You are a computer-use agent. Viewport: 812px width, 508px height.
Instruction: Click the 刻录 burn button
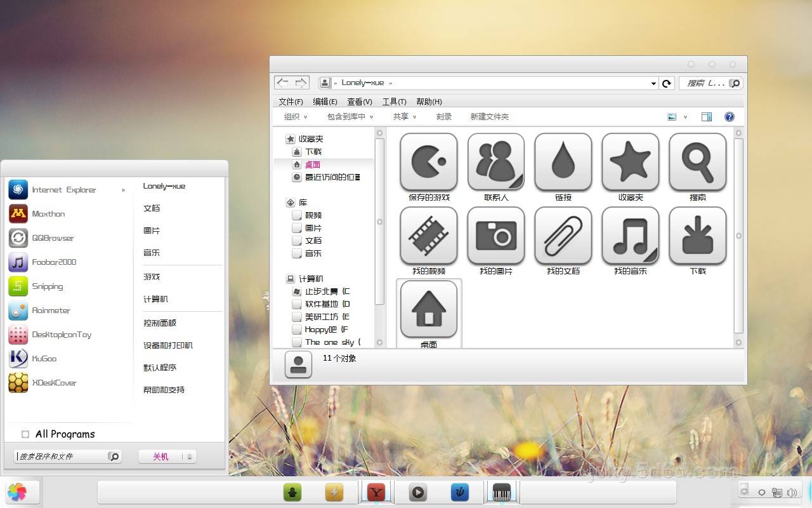(444, 117)
